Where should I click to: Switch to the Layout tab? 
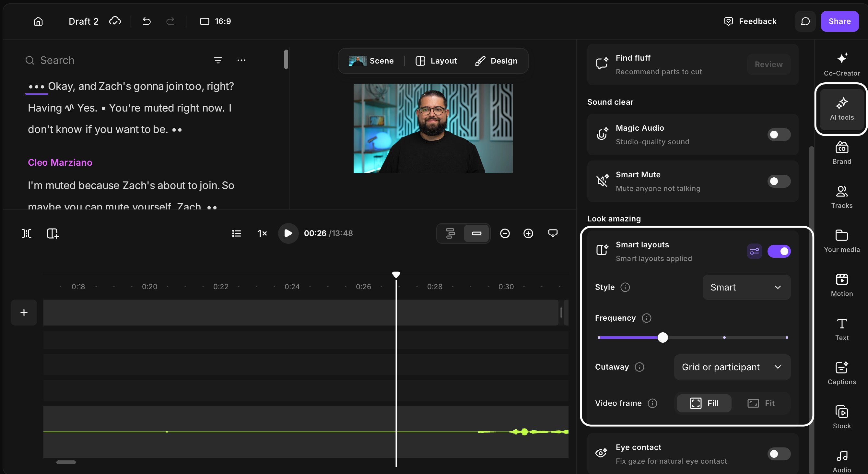click(x=436, y=61)
